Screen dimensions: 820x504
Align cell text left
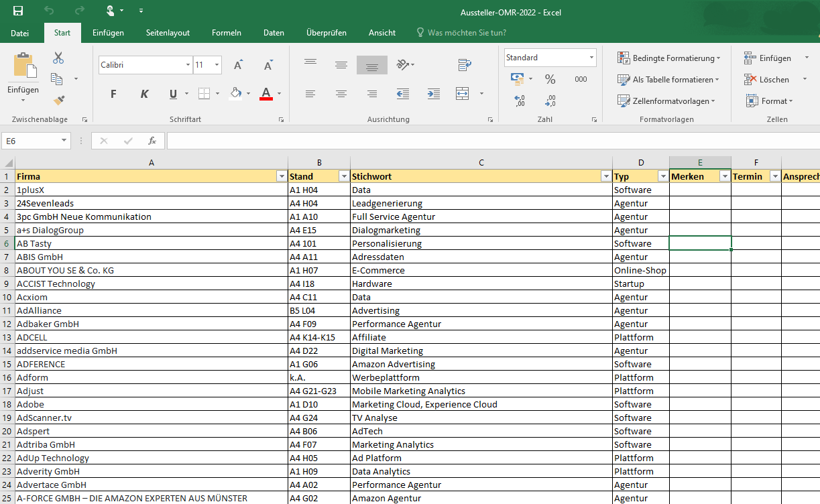click(x=310, y=94)
